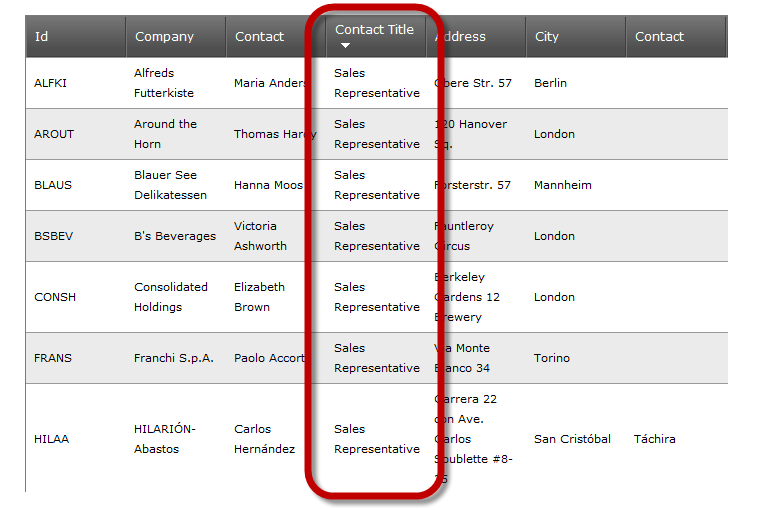758x510 pixels.
Task: Click the Táchira cell
Action: coord(655,439)
